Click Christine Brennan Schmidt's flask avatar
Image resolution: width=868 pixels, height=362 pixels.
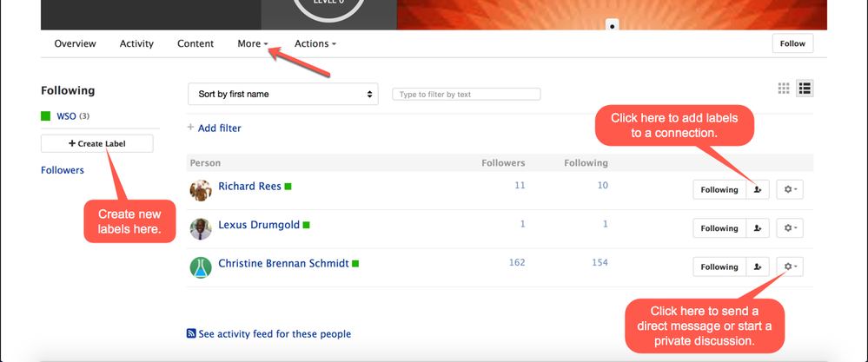coord(201,267)
